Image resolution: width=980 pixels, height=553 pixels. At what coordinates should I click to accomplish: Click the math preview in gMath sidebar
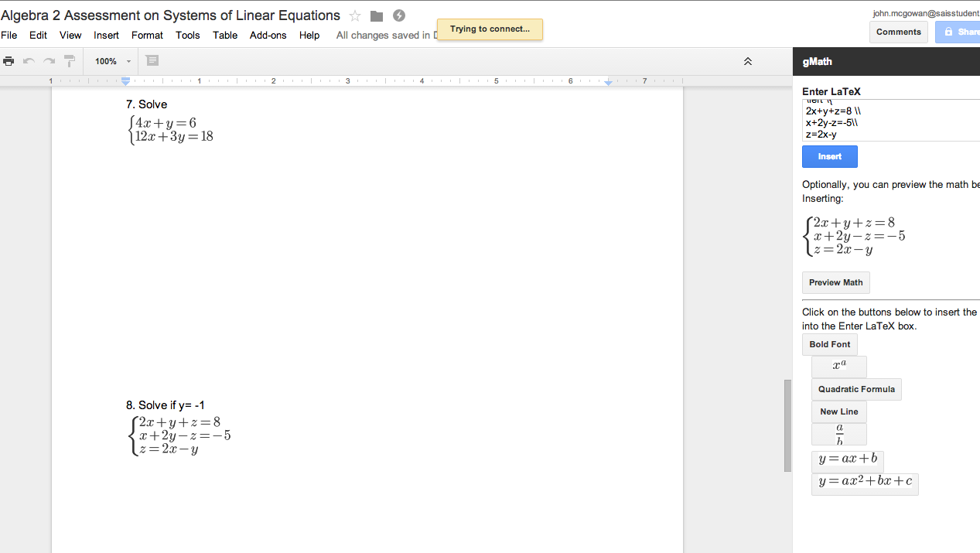[854, 236]
